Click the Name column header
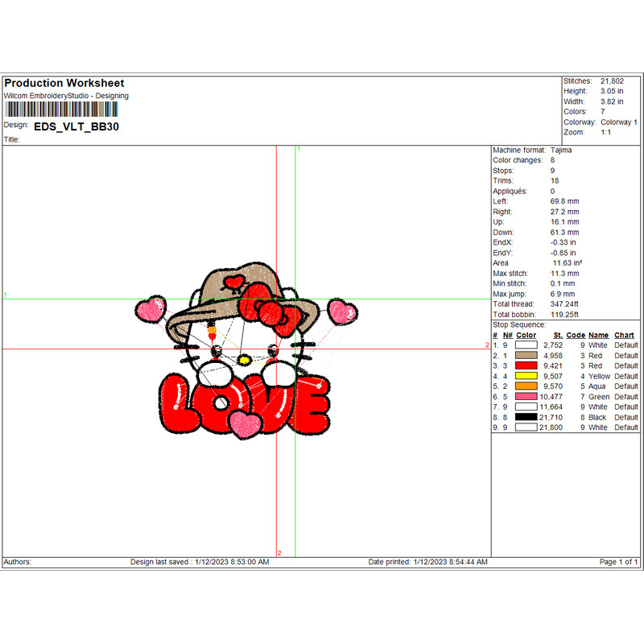Image resolution: width=644 pixels, height=644 pixels. pyautogui.click(x=598, y=335)
